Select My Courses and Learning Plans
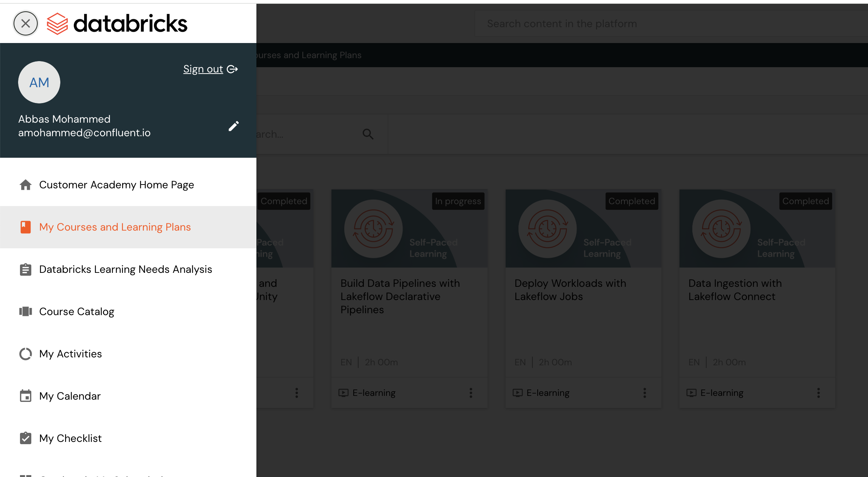 pyautogui.click(x=115, y=227)
